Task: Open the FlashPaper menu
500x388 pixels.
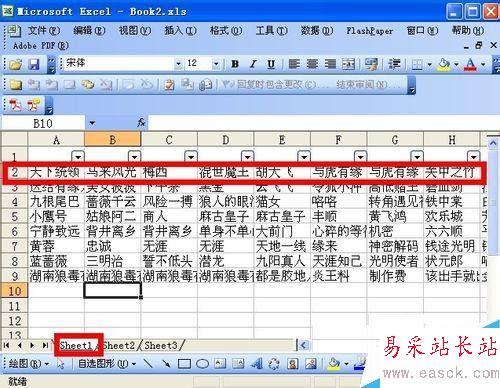Action: tap(369, 31)
